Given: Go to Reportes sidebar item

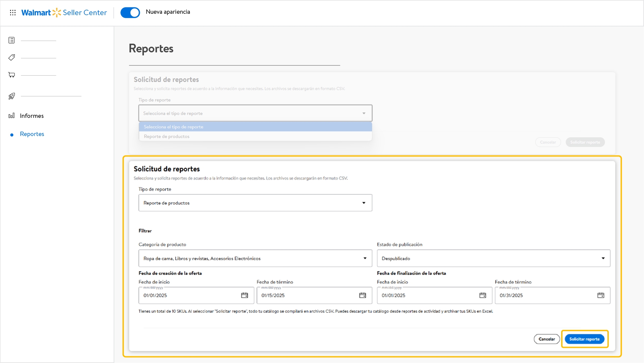Looking at the screenshot, I should [x=32, y=134].
